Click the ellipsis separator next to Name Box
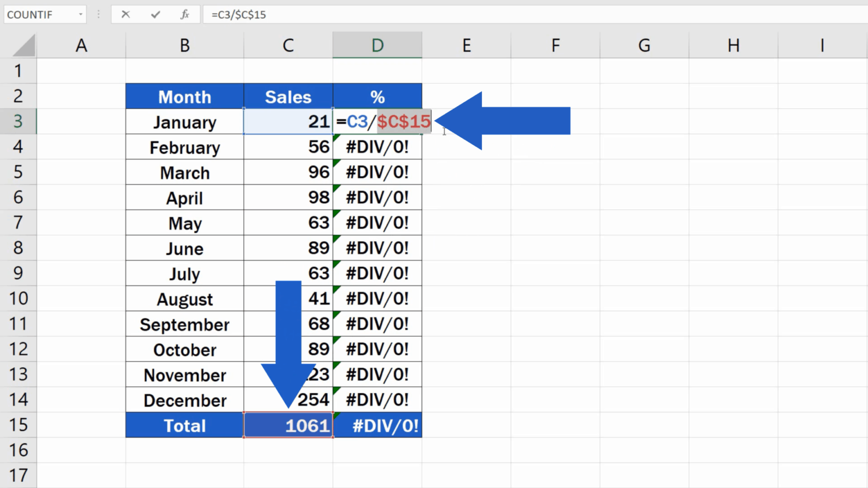Image resolution: width=868 pixels, height=488 pixels. coord(98,15)
